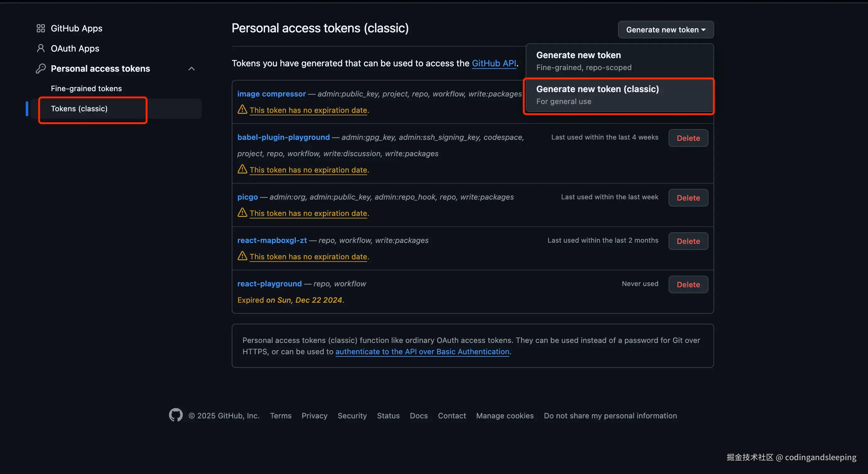Click the Last used within the last 2 months text
This screenshot has height=474, width=868.
[603, 240]
